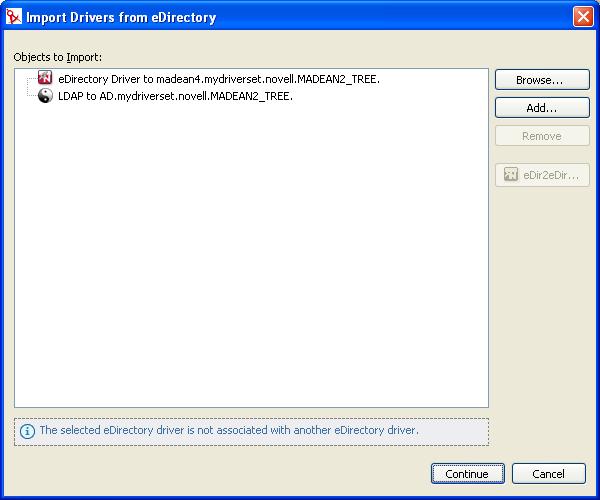
Task: Click the blue information icon
Action: coord(27,431)
